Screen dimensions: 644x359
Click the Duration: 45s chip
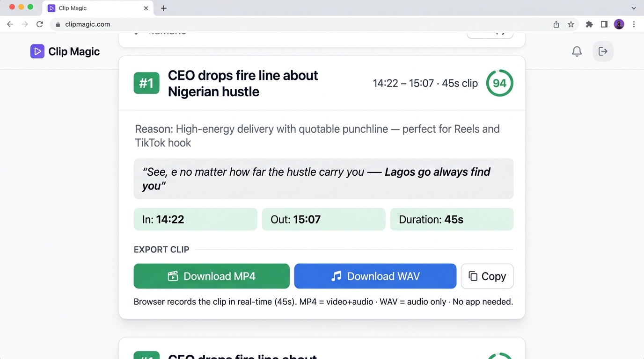click(452, 219)
